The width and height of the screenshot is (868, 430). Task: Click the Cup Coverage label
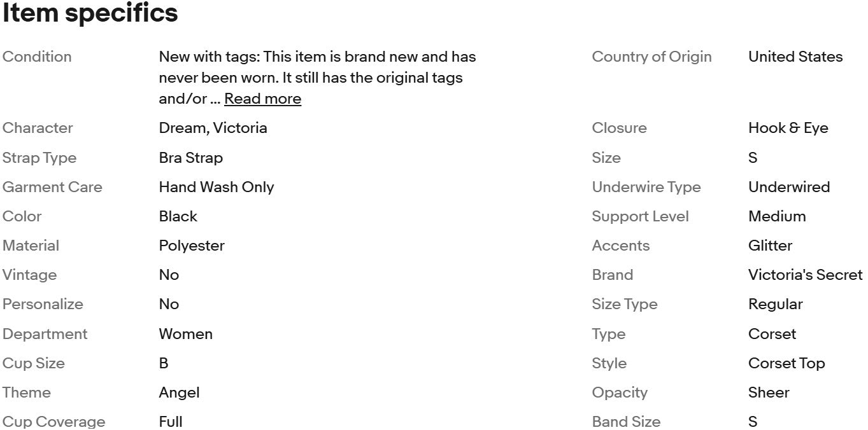click(54, 421)
